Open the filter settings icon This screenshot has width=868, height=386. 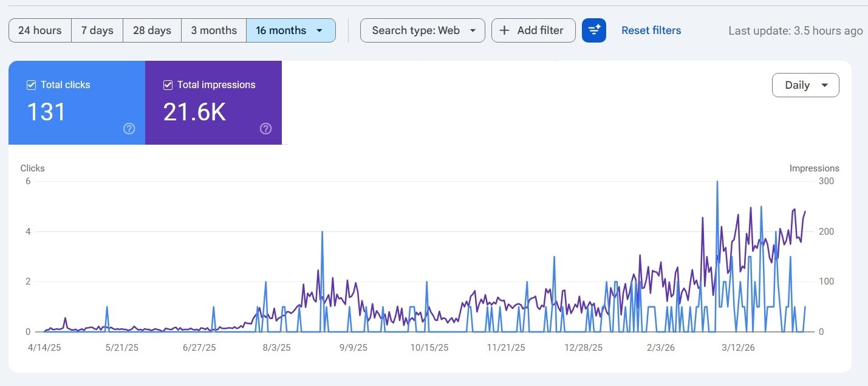pos(593,30)
